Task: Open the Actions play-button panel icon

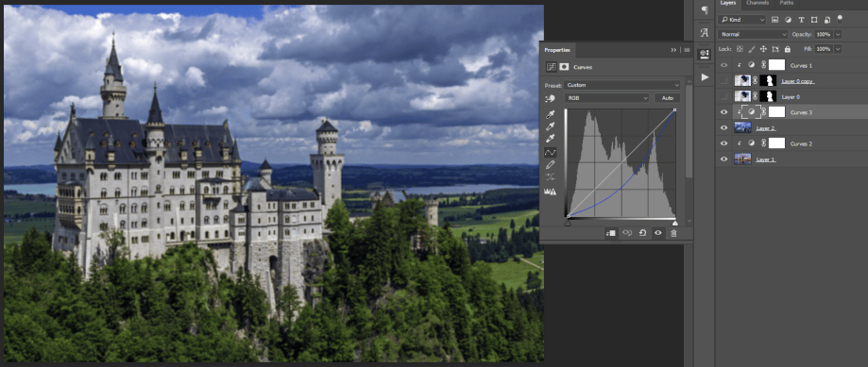Action: [x=705, y=76]
